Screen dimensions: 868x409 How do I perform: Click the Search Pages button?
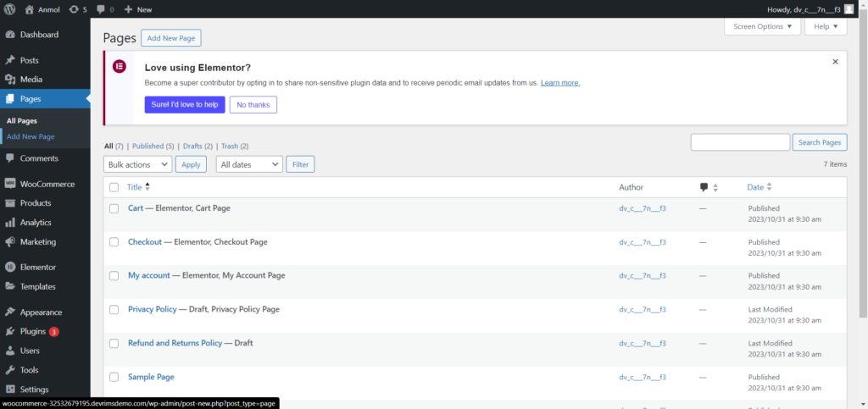[820, 142]
